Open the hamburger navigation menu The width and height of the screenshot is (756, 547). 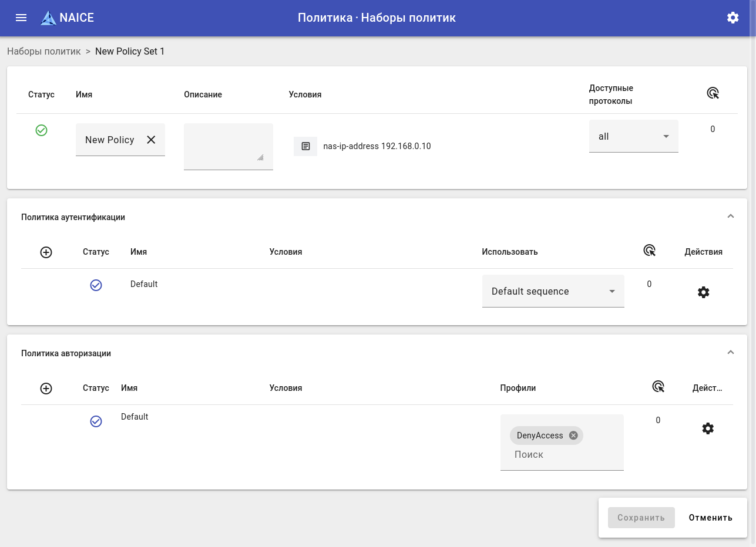point(21,18)
